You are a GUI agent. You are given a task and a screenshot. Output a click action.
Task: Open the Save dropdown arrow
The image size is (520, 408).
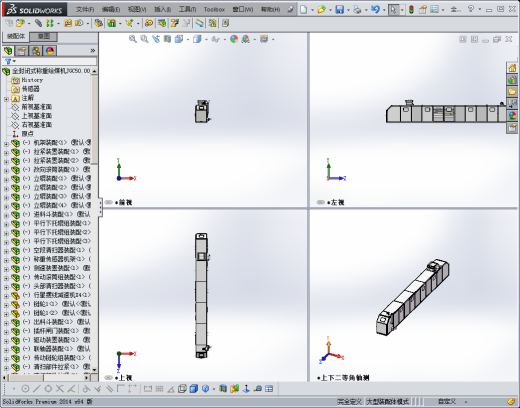tap(348, 10)
